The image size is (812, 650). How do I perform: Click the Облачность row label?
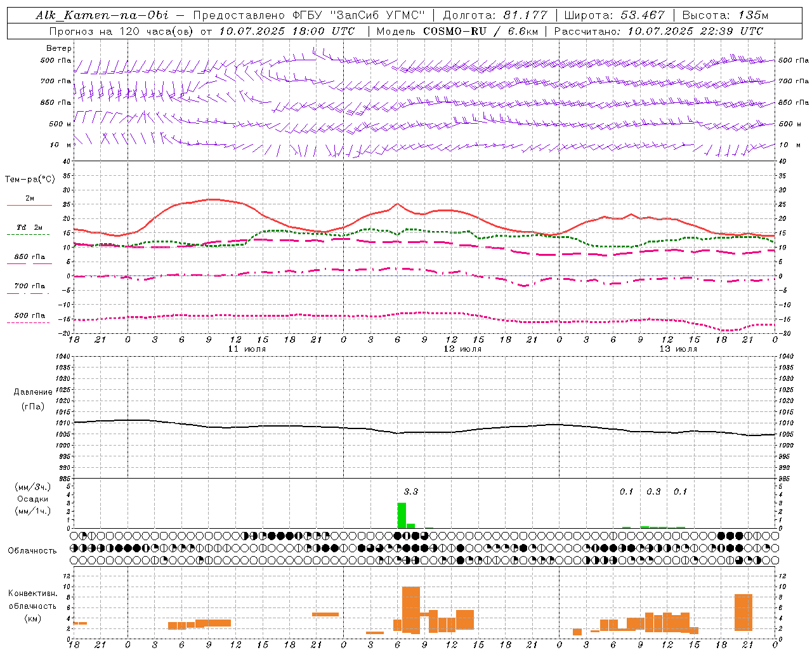[x=32, y=550]
